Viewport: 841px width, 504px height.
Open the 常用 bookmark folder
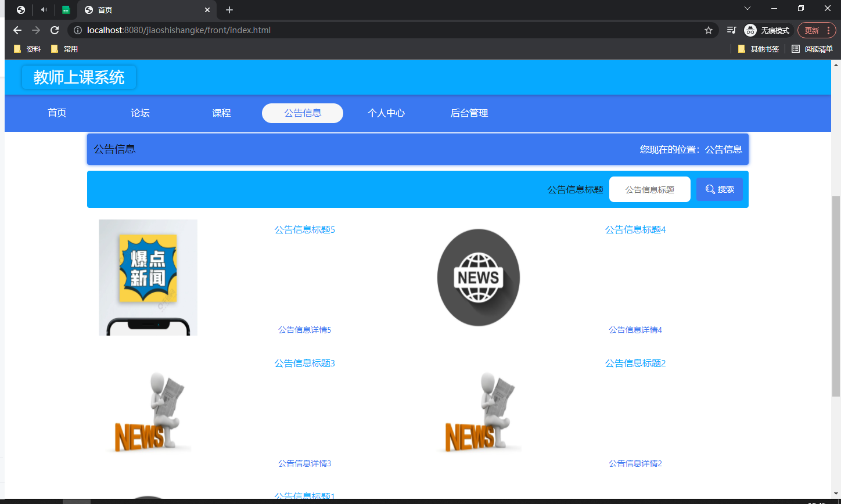coord(64,49)
